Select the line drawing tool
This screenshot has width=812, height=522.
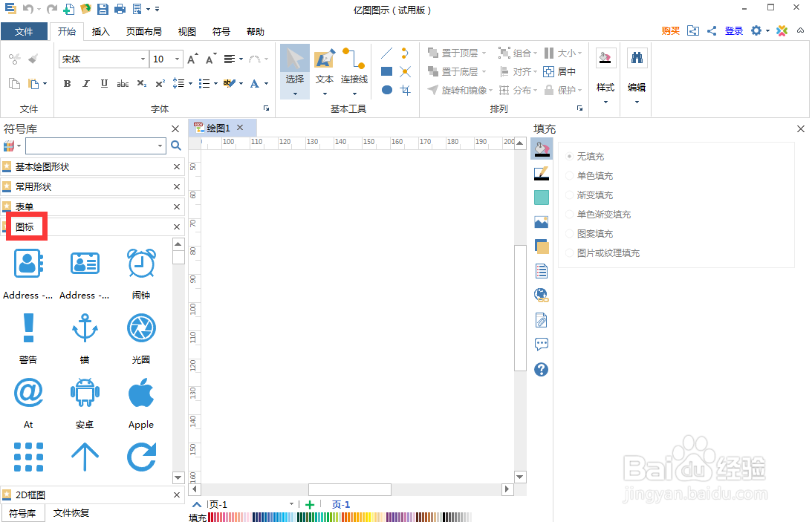(x=386, y=53)
